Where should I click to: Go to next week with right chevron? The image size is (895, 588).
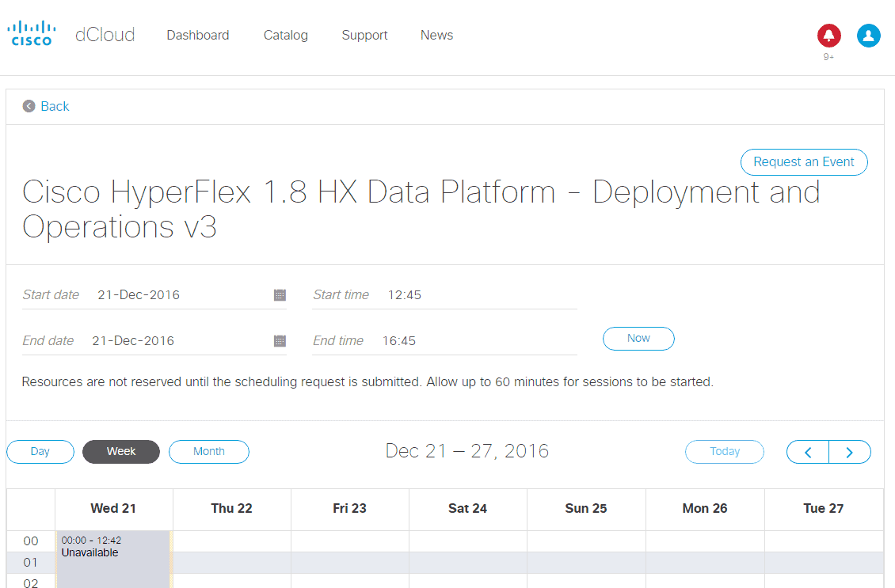coord(850,452)
